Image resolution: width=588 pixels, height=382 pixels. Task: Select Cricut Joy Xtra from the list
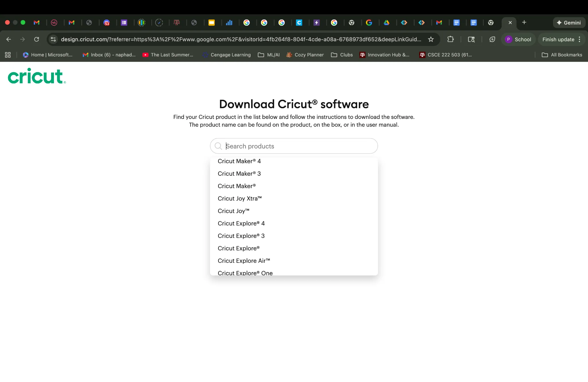click(294, 198)
